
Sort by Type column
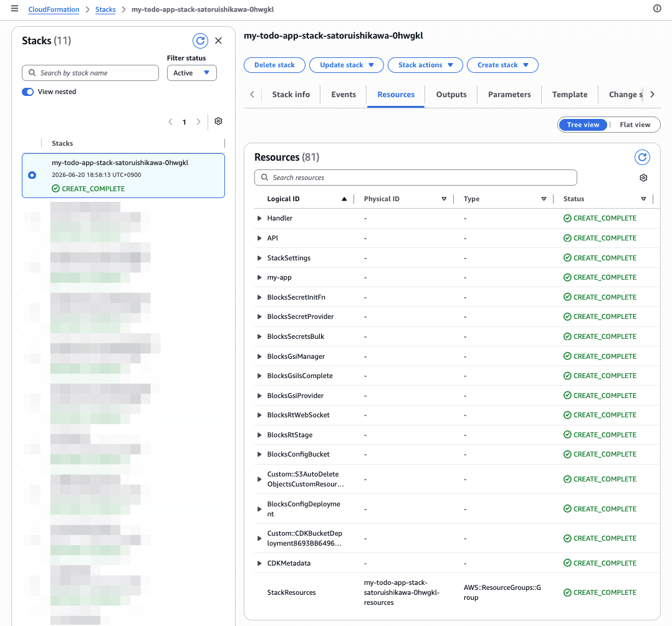pyautogui.click(x=544, y=199)
